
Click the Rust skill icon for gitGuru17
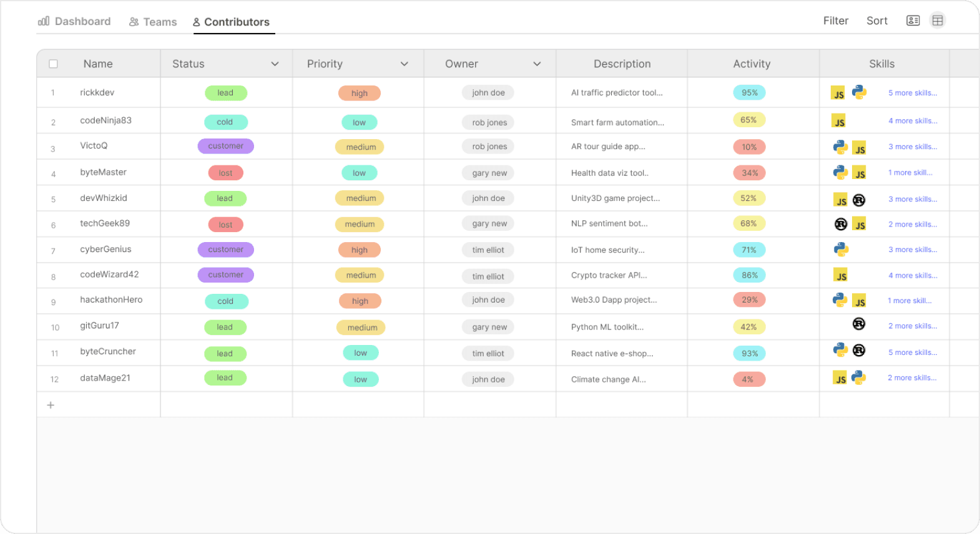point(859,324)
